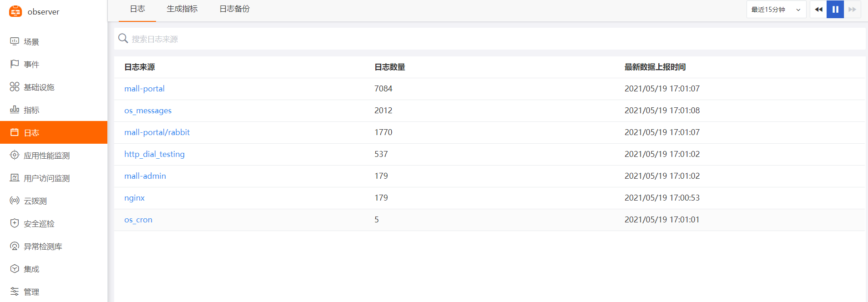Focus the 搜索日志来源 search field
868x302 pixels.
click(490, 39)
